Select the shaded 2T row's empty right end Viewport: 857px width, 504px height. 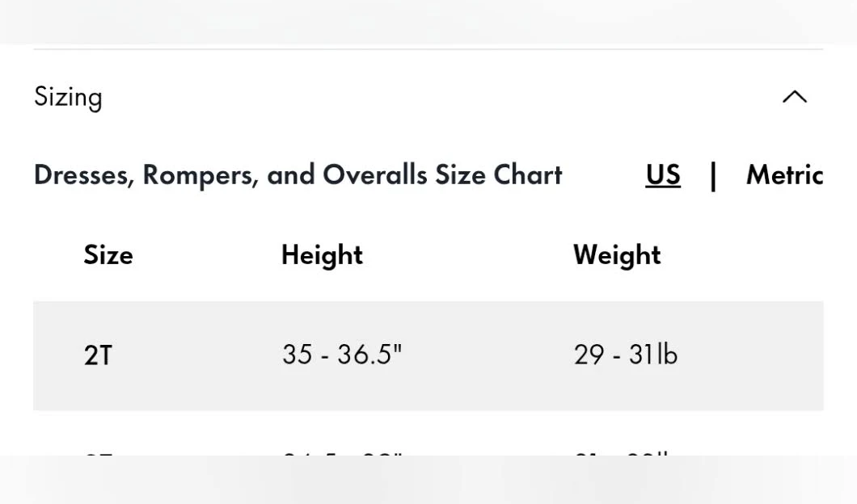click(x=768, y=355)
